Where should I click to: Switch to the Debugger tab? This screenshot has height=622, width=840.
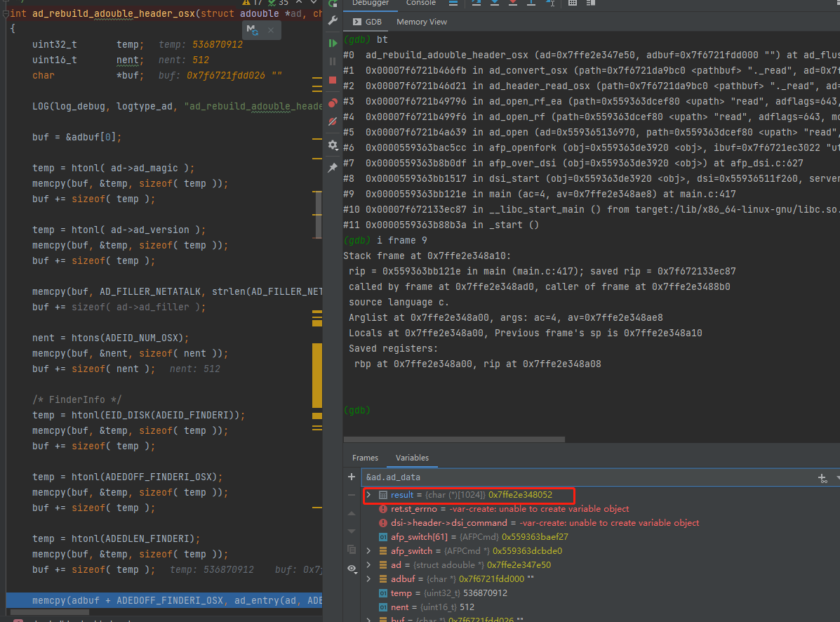(371, 4)
